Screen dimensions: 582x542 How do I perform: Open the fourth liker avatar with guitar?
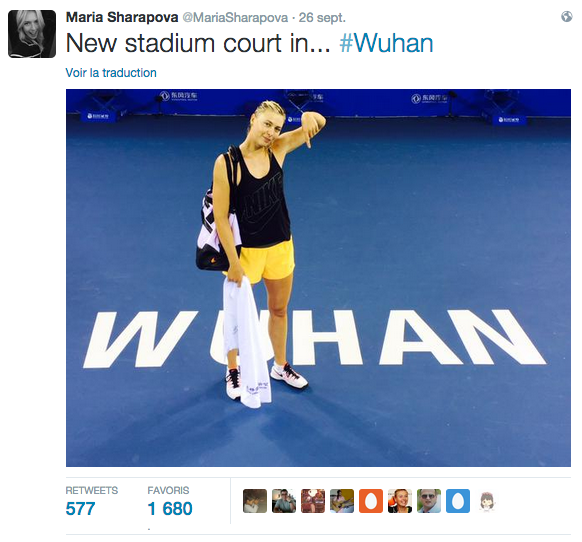(x=341, y=501)
